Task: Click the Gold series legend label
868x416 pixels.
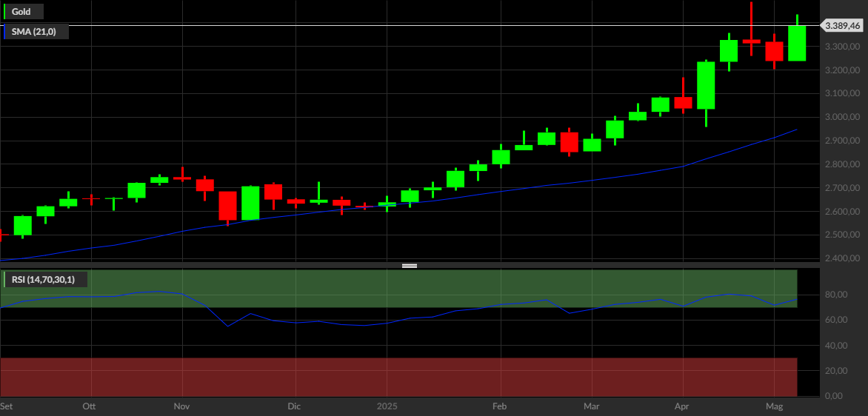Action: click(23, 12)
